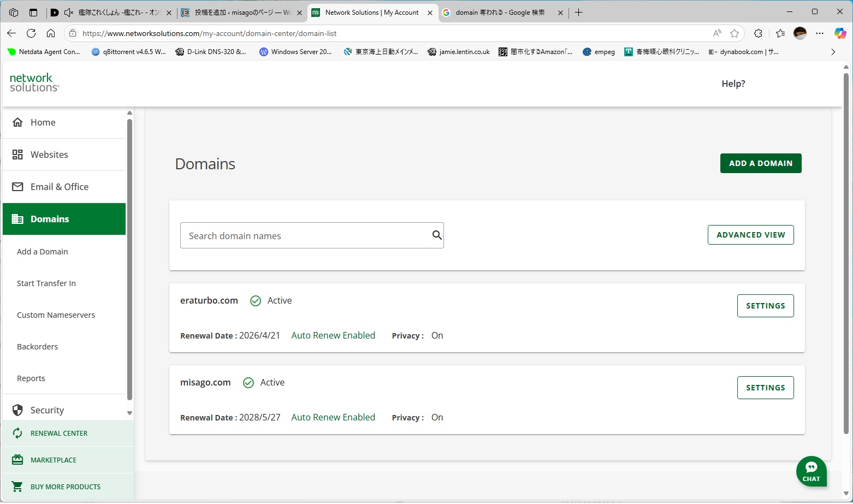Open the CHAT bubble
This screenshot has height=504, width=853.
pos(811,471)
